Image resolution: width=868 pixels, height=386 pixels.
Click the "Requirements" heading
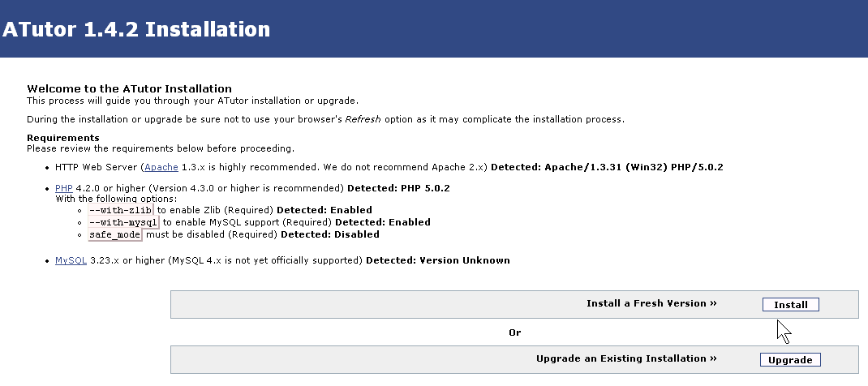pyautogui.click(x=63, y=138)
